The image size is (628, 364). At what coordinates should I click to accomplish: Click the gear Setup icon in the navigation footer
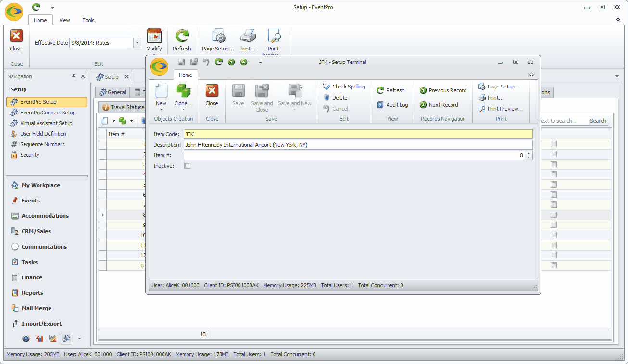click(x=66, y=339)
